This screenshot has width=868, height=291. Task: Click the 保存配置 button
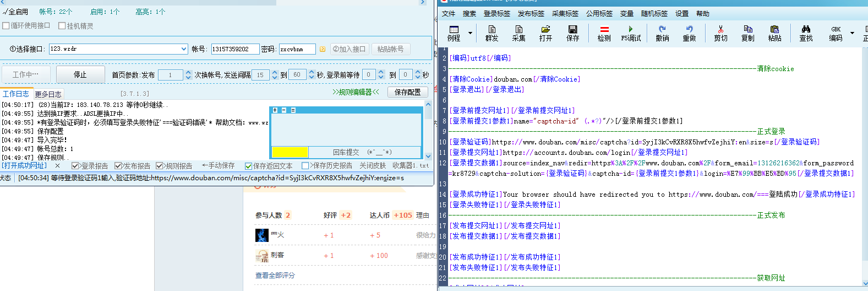pyautogui.click(x=408, y=92)
